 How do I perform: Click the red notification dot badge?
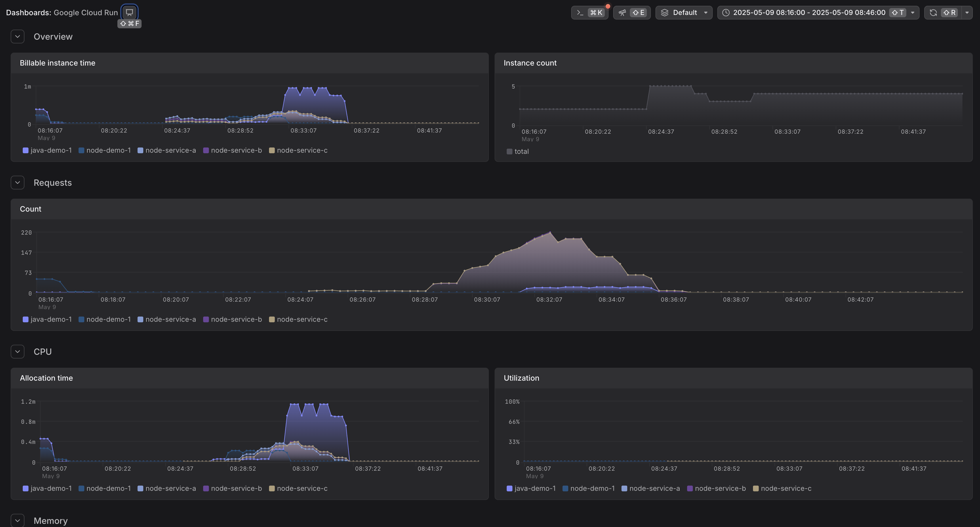point(608,6)
